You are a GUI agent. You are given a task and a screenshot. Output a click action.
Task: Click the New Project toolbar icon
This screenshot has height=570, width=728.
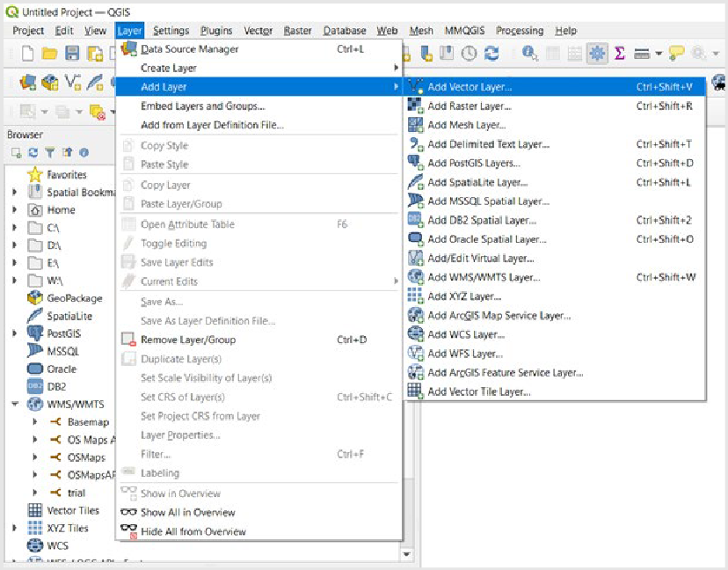28,54
